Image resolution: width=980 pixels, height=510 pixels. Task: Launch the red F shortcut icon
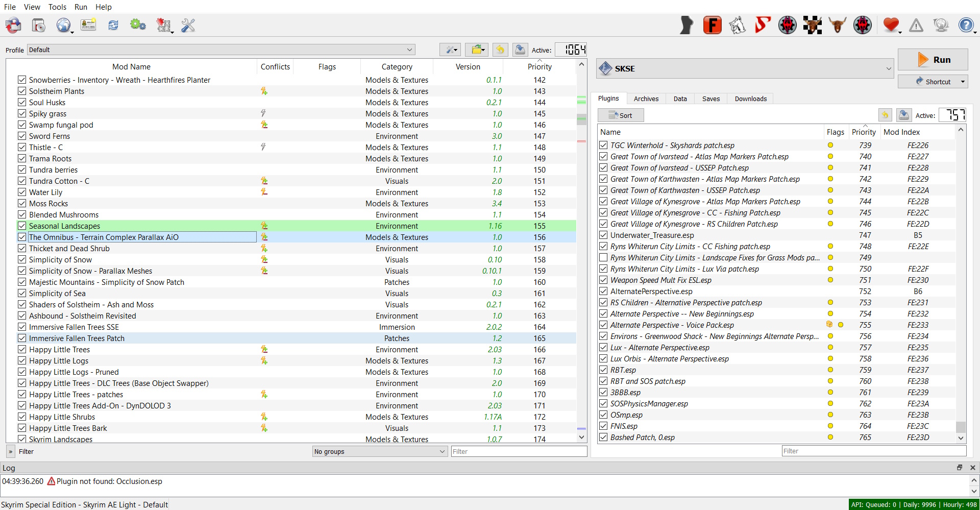click(x=712, y=25)
